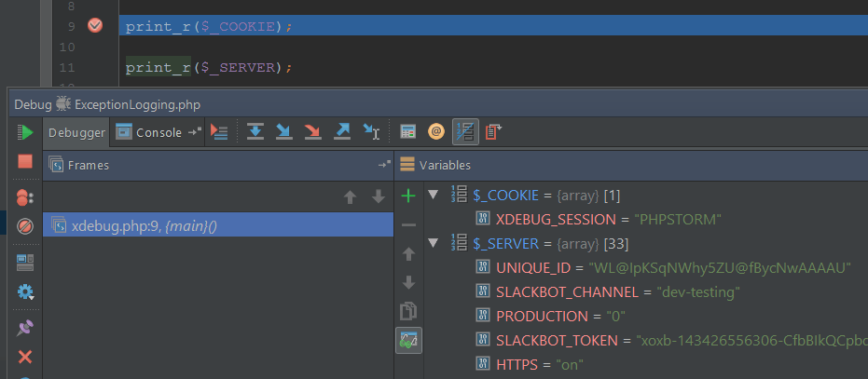The height and width of the screenshot is (379, 868).
Task: Select UNIQUE_ID variable row
Action: click(x=645, y=268)
